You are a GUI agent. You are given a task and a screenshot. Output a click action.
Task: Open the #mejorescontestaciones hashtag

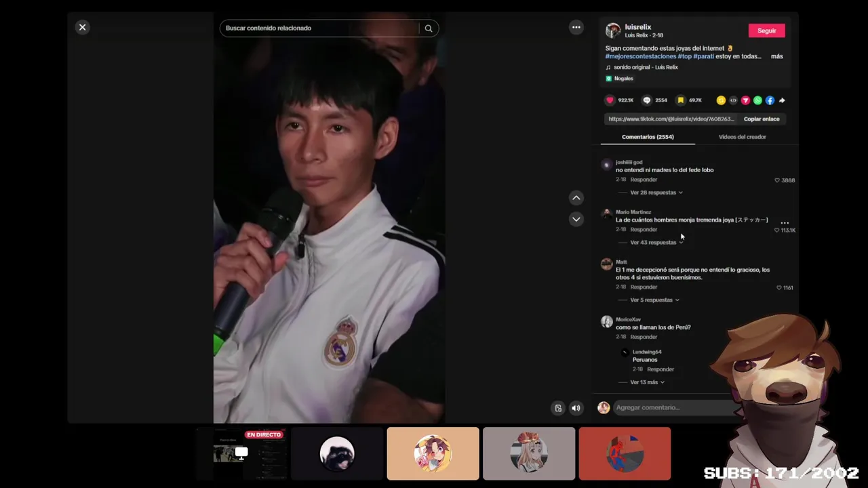640,56
